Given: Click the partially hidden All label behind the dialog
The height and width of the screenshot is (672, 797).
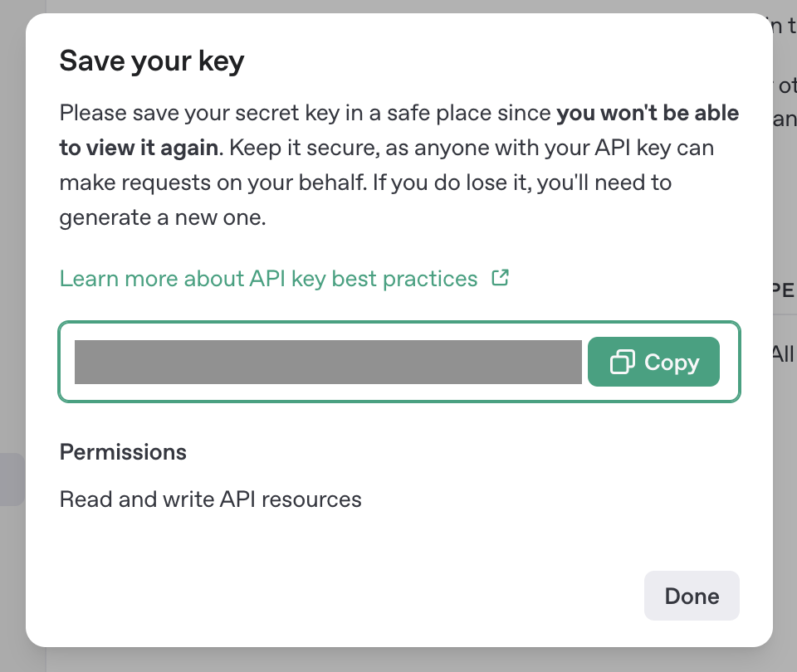Looking at the screenshot, I should click(x=784, y=354).
